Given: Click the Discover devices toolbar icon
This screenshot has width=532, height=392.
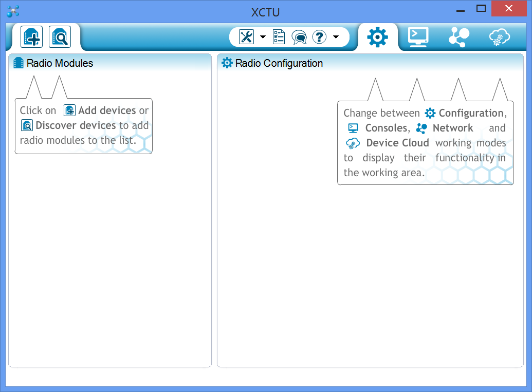Looking at the screenshot, I should [x=60, y=37].
